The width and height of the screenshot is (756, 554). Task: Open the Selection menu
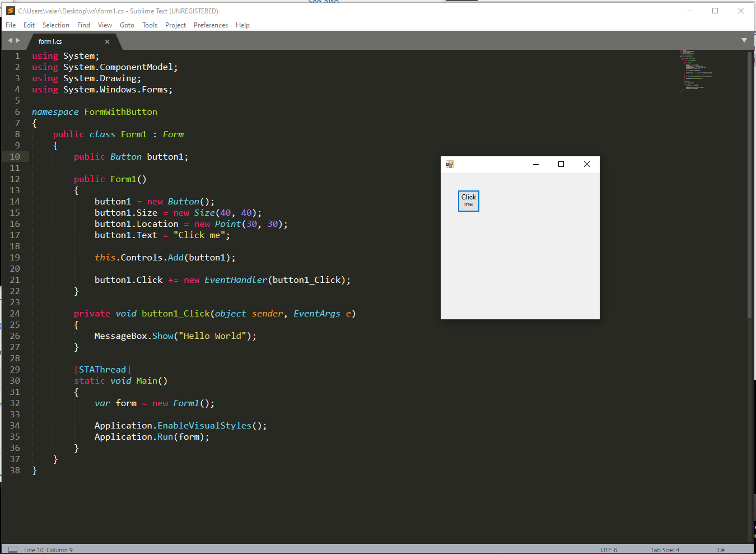tap(56, 25)
